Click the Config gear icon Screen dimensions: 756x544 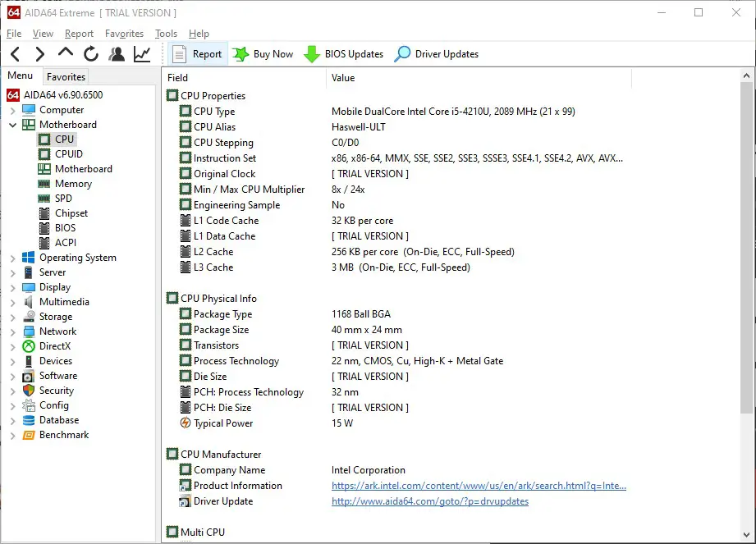coord(29,405)
